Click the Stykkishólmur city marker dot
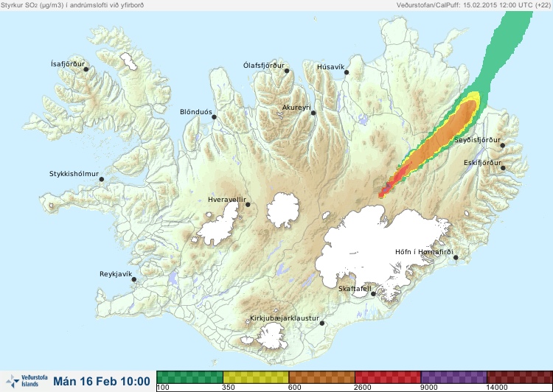 tap(102, 180)
